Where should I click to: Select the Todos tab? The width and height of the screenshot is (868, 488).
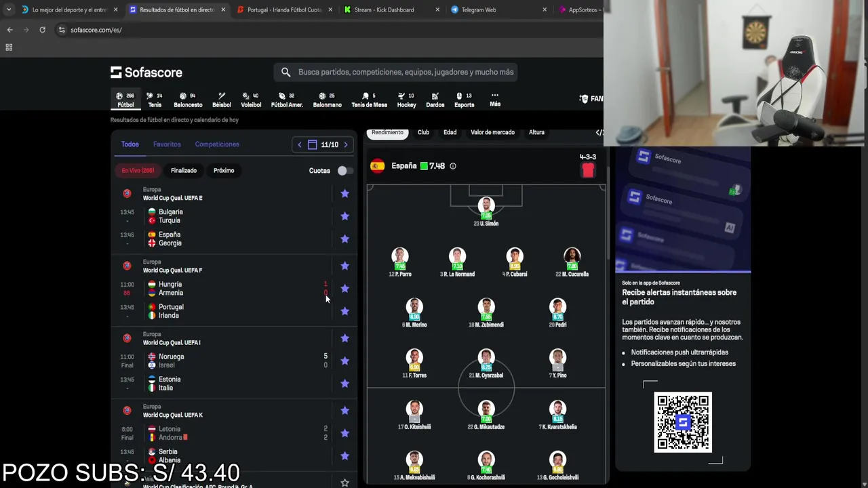[x=130, y=144]
